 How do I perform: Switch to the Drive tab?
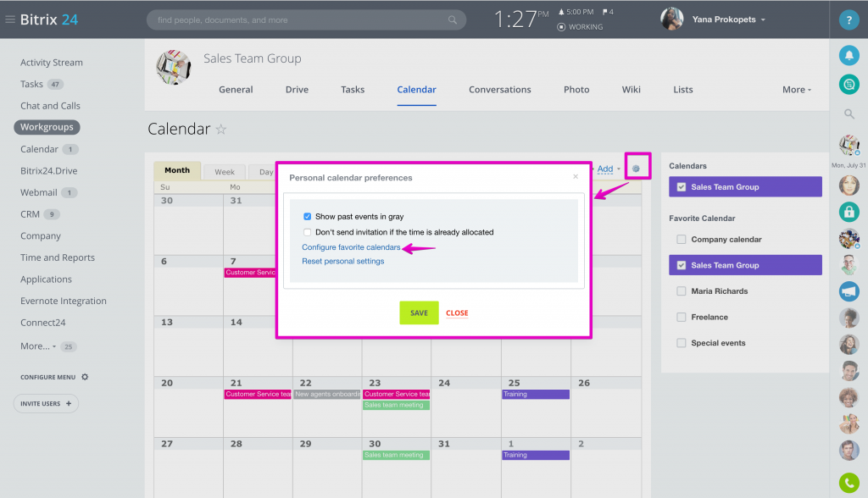pos(298,90)
